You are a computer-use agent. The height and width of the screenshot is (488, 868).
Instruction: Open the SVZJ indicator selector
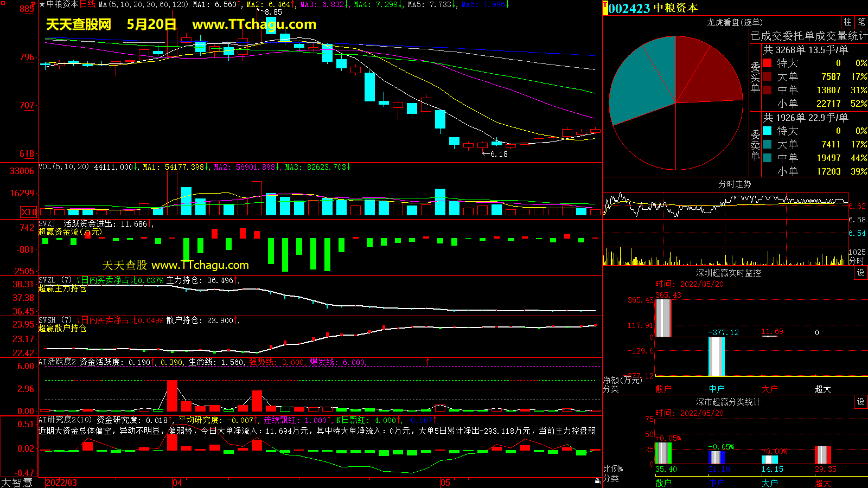pos(47,224)
